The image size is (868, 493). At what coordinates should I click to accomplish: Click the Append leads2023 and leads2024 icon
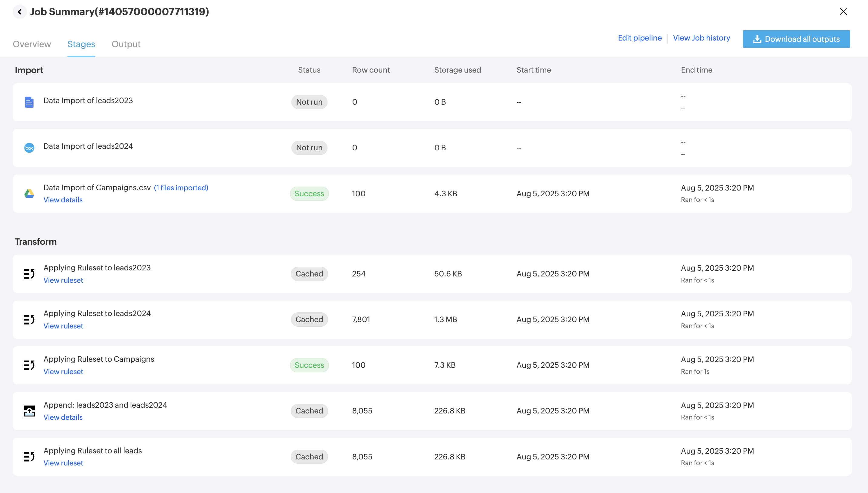29,411
